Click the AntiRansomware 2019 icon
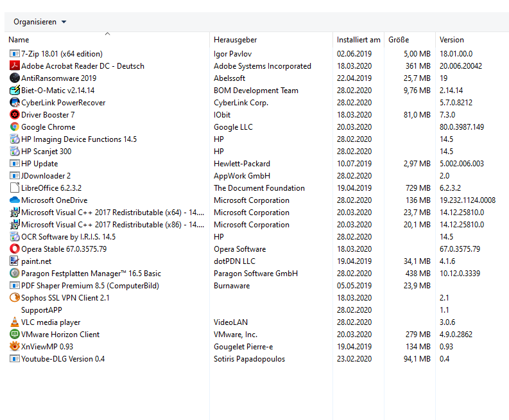Screen dimensions: 509x420 pyautogui.click(x=15, y=78)
